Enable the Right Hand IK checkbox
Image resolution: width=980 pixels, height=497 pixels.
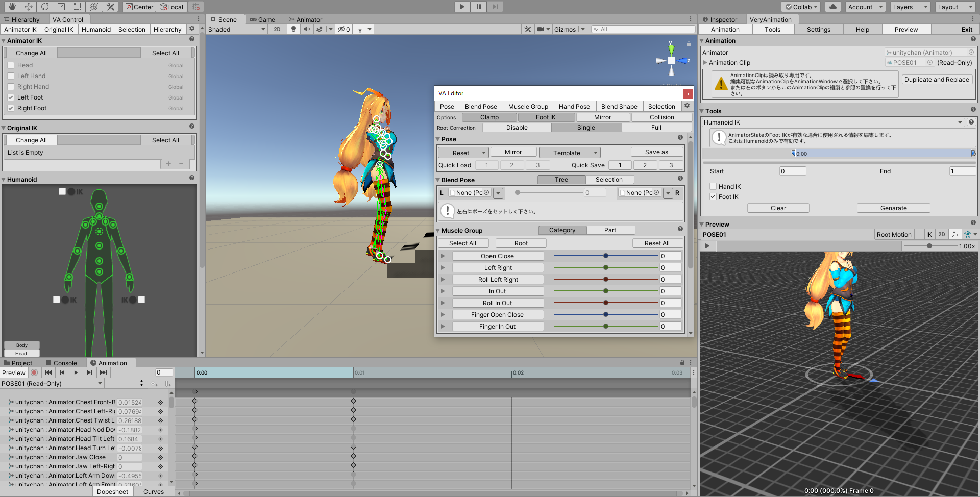point(11,87)
